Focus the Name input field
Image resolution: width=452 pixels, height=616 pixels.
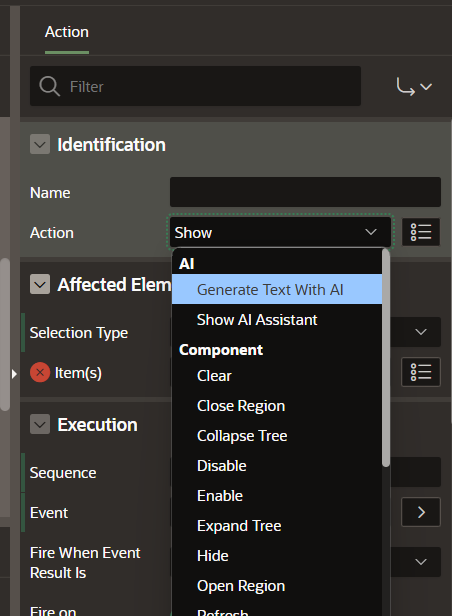pos(305,192)
